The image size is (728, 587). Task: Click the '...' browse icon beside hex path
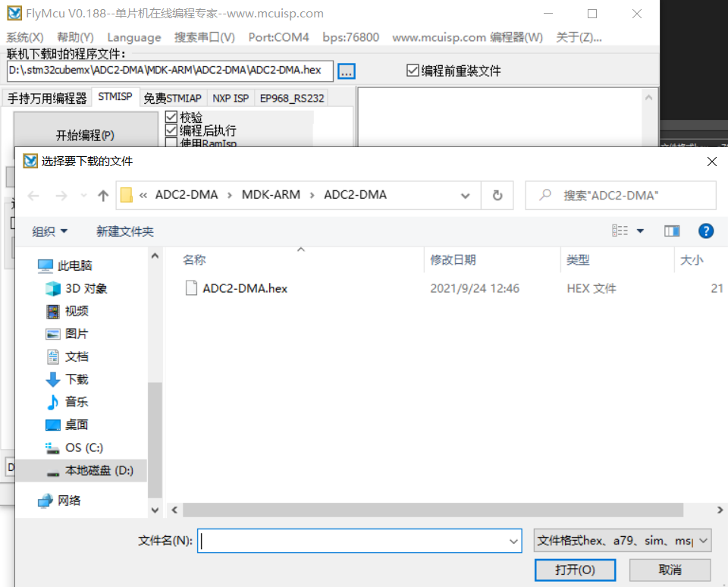tap(347, 71)
